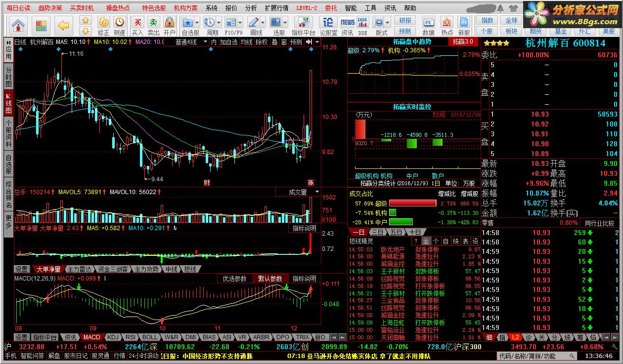Toggle the 均线 moving average display
Viewport: 623px width, 364px height.
[246, 42]
